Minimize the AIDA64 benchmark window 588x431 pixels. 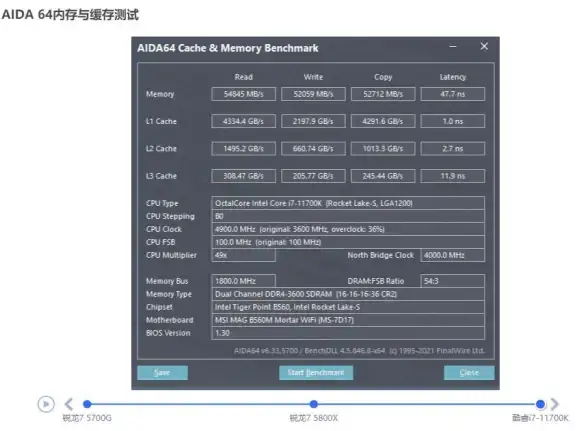pyautogui.click(x=453, y=47)
